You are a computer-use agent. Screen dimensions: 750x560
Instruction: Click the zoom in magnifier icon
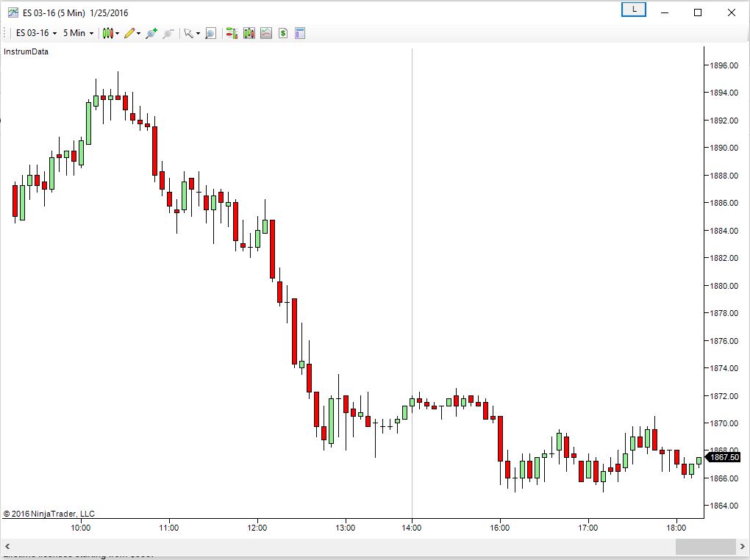pos(151,33)
